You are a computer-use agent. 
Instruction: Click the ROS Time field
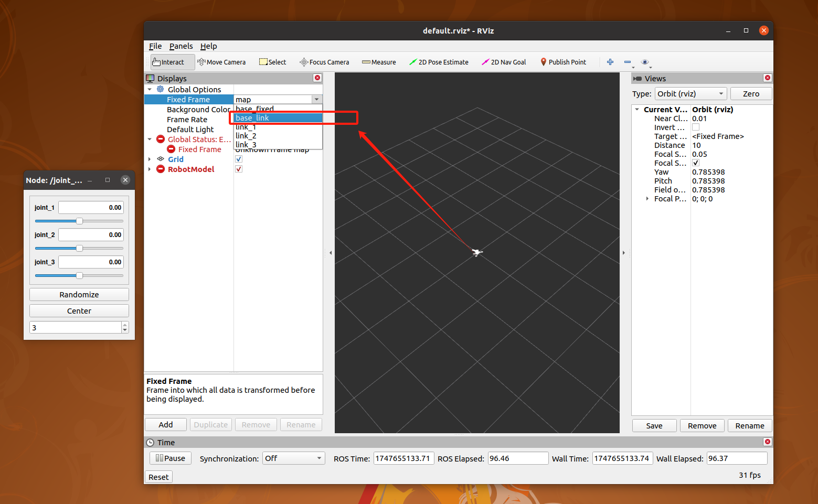pyautogui.click(x=403, y=458)
